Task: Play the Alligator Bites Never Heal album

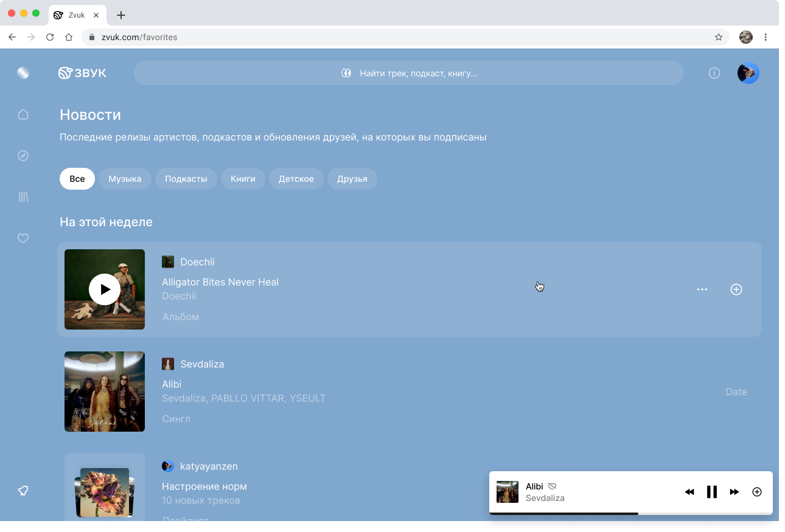Action: pyautogui.click(x=105, y=289)
